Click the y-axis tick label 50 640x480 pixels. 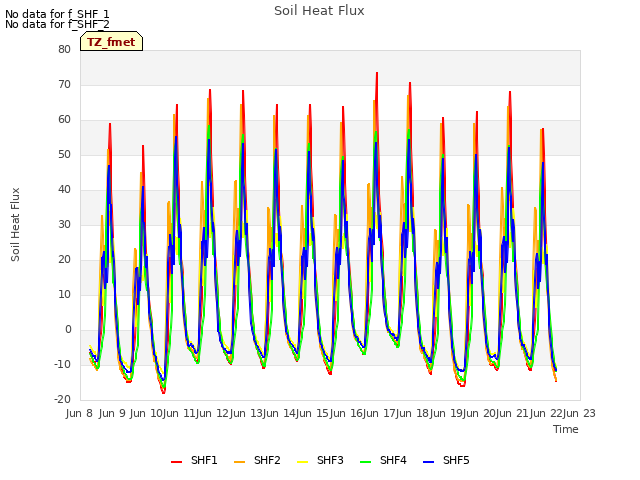(x=64, y=155)
